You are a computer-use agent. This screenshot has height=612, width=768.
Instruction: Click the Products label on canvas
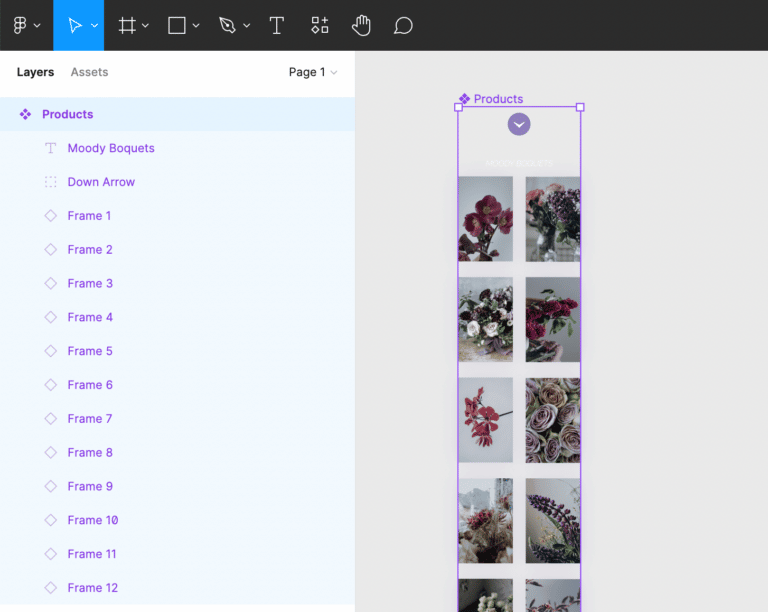click(497, 99)
